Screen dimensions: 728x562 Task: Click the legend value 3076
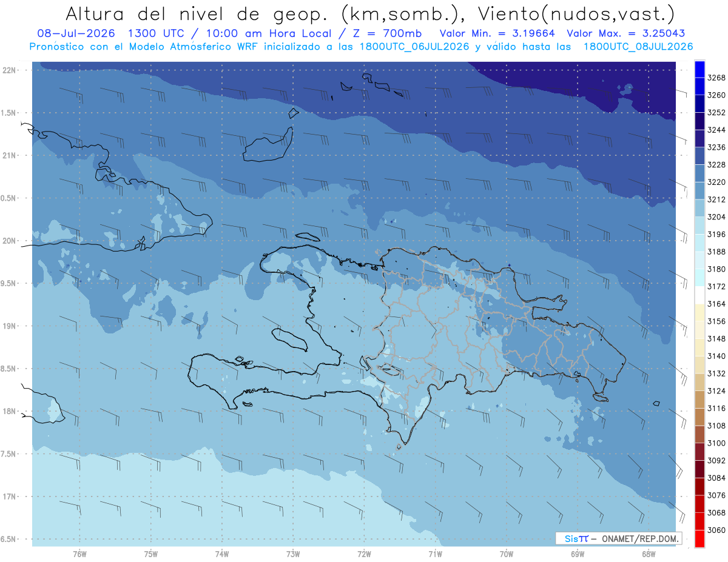point(716,495)
